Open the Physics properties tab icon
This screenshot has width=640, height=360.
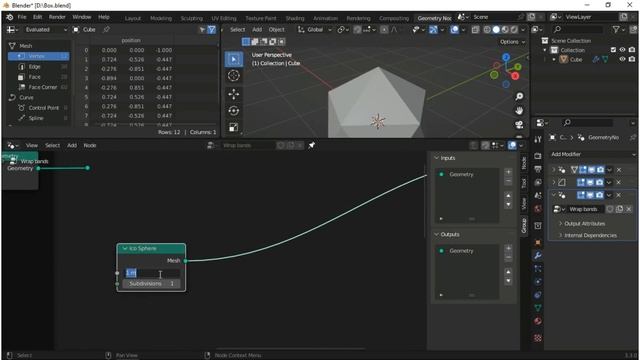(x=538, y=282)
